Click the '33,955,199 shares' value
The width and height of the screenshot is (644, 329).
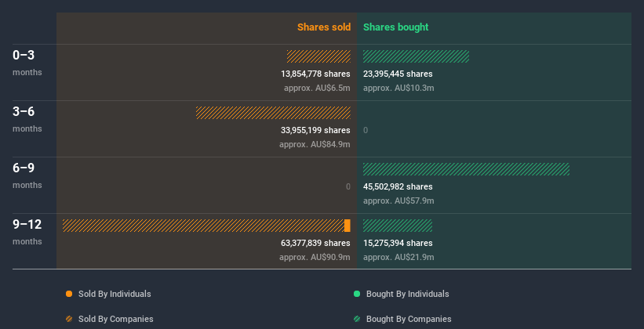click(x=315, y=131)
